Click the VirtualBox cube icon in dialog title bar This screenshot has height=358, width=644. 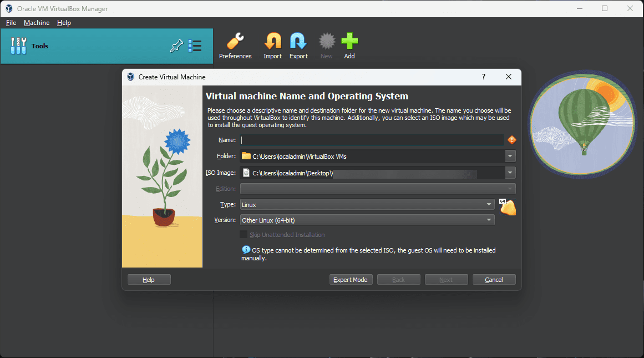tap(130, 77)
